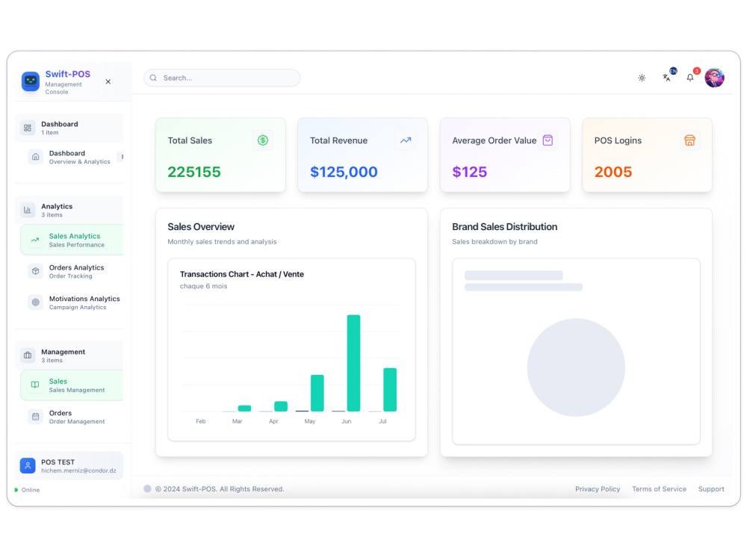Viewport: 747px width, 560px height.
Task: Click the Analytics bar chart icon
Action: pos(28,210)
